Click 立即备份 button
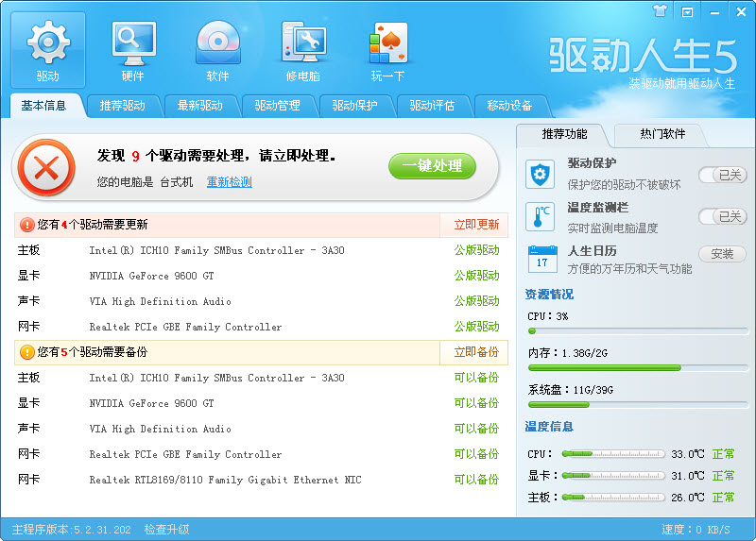This screenshot has width=756, height=541. [476, 352]
